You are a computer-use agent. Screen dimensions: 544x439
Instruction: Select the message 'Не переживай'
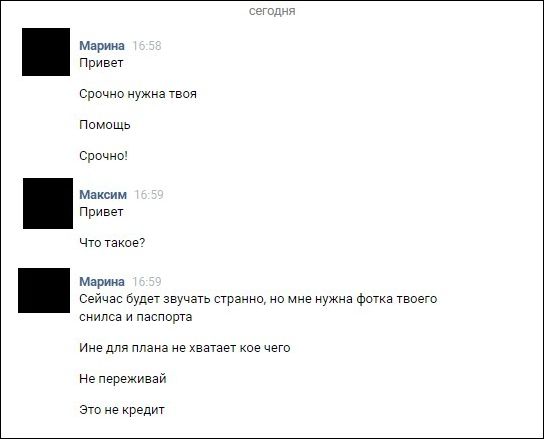tap(123, 379)
